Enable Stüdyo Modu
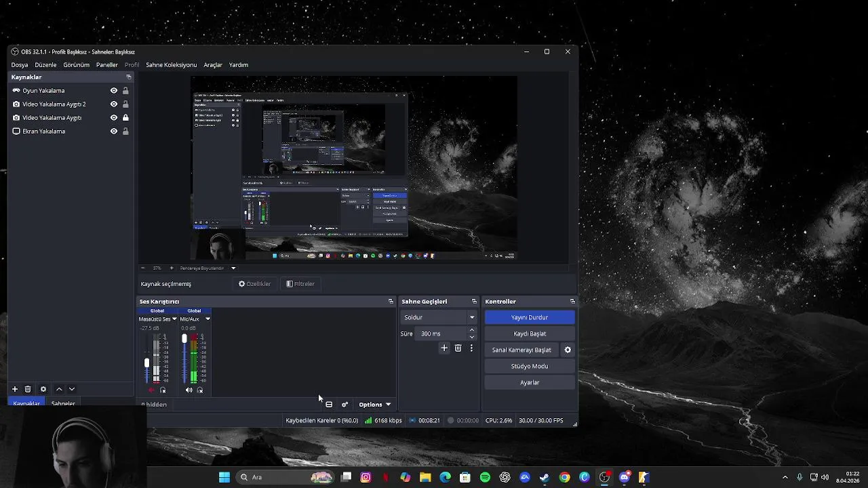The width and height of the screenshot is (868, 488). coord(530,366)
